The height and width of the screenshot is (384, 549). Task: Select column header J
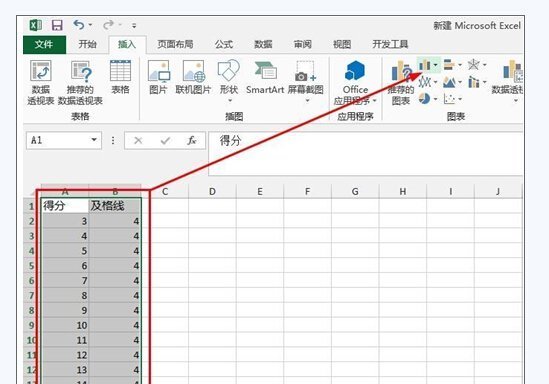coord(498,191)
